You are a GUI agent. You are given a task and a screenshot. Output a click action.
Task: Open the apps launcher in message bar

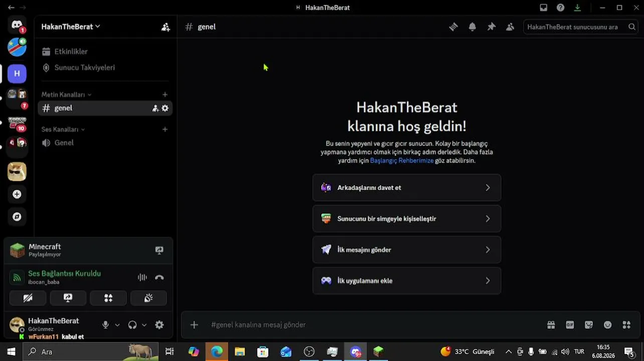coord(626,325)
